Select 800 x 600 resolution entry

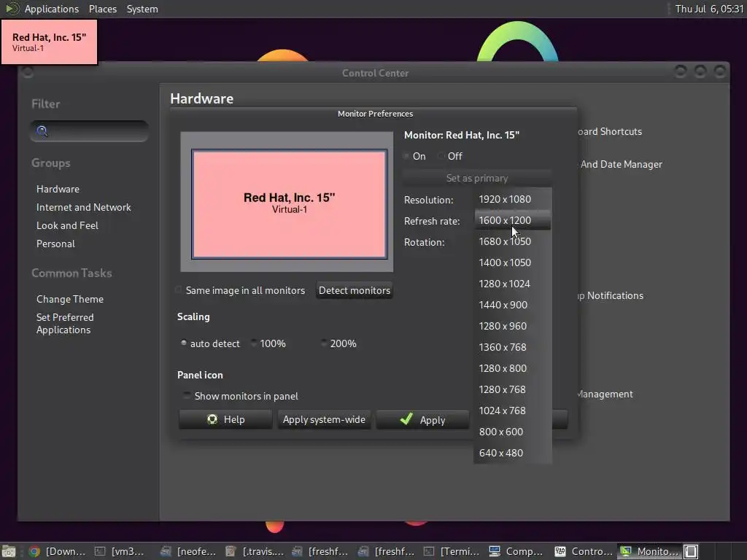point(513,432)
